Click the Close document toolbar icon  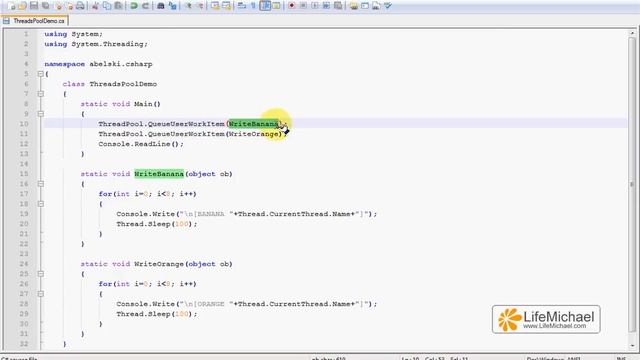coord(59,6)
